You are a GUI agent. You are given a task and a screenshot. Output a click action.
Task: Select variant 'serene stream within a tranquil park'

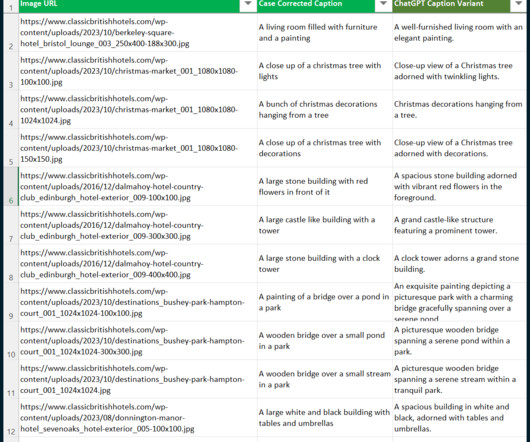point(459,379)
